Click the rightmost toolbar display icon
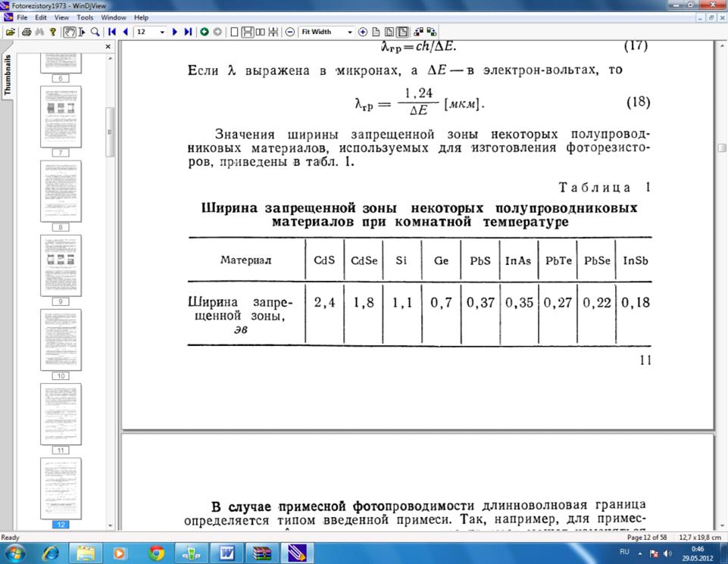Viewport: 728px width, 564px height. [x=431, y=32]
